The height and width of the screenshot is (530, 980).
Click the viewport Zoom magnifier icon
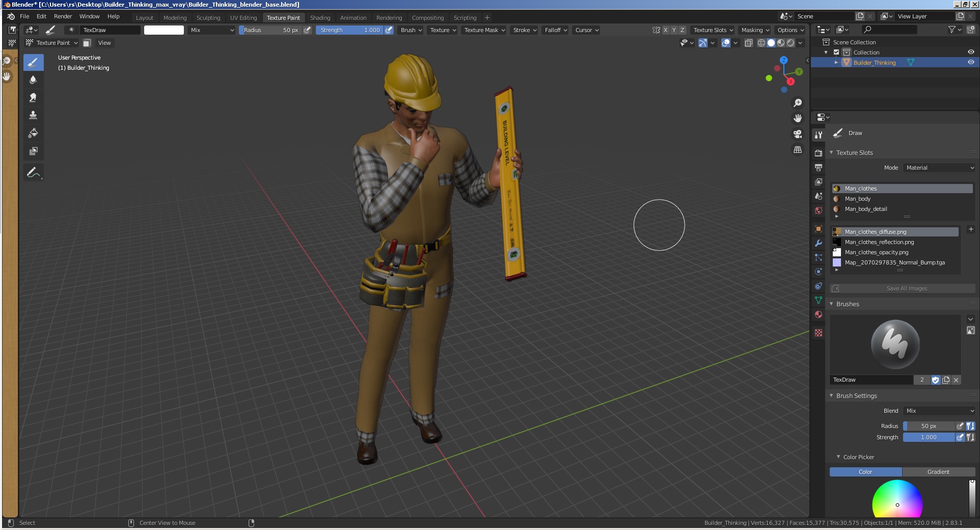click(x=798, y=103)
